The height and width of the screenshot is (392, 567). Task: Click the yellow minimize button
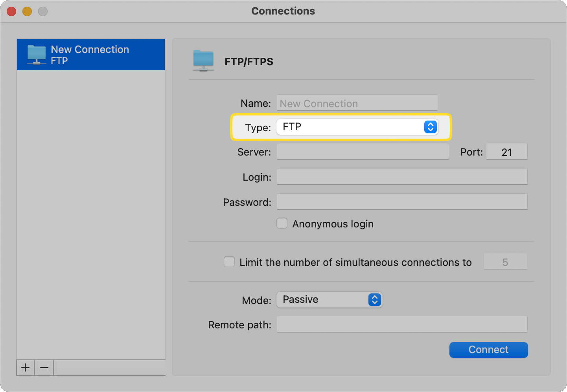[27, 11]
